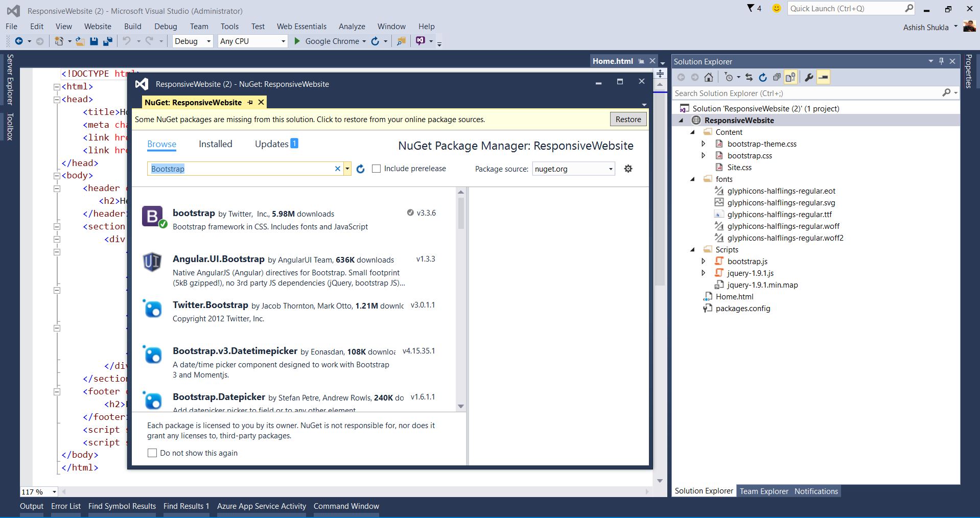
Task: Start debugging with the green play arrow
Action: [297, 41]
